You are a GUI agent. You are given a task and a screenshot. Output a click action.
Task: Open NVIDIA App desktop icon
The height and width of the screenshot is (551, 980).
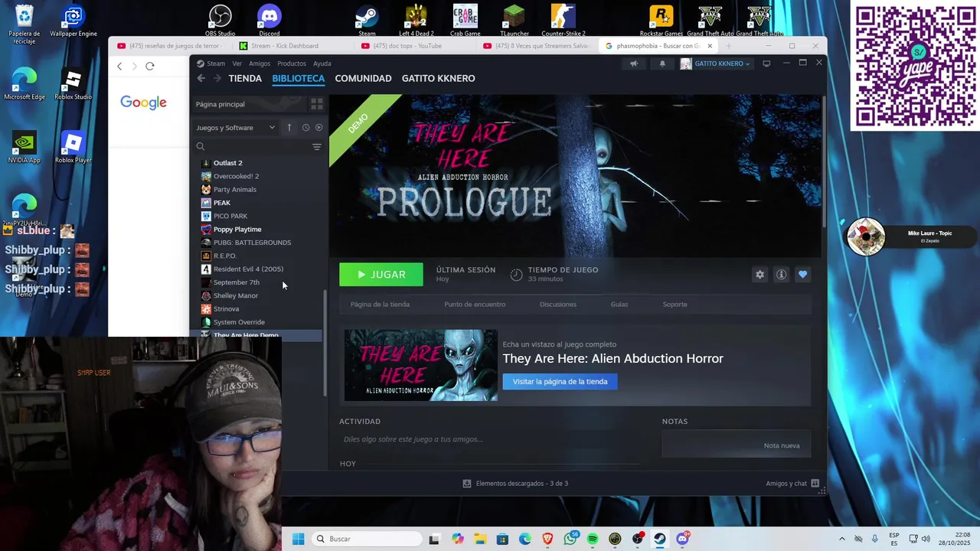24,147
